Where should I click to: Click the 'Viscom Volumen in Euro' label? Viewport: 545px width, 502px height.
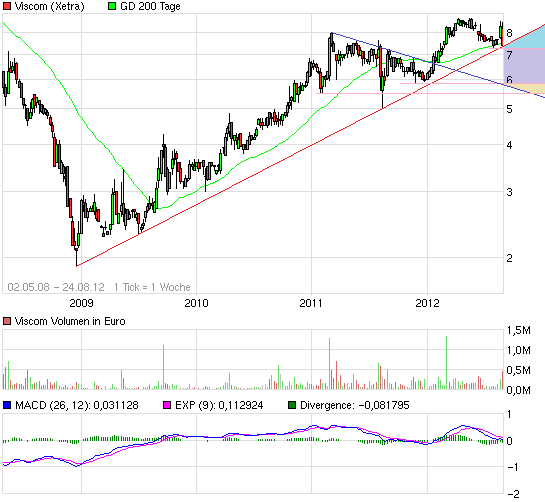click(70, 321)
